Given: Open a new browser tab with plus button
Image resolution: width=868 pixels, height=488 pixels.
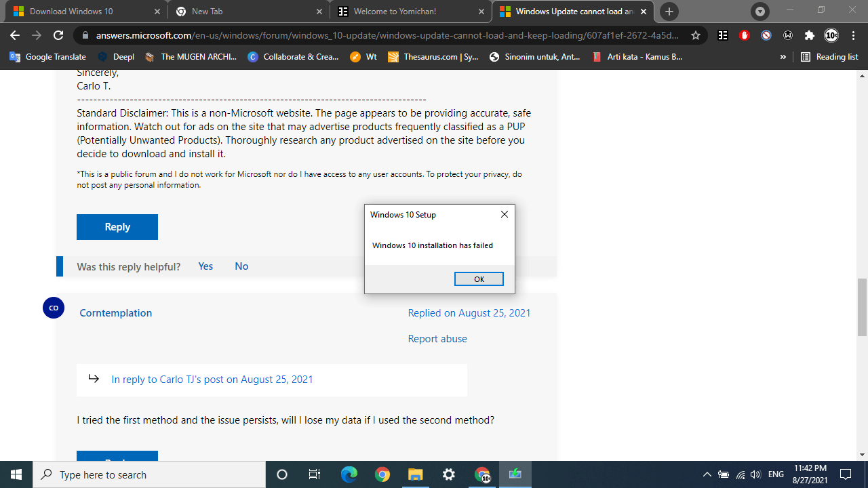Looking at the screenshot, I should click(669, 12).
